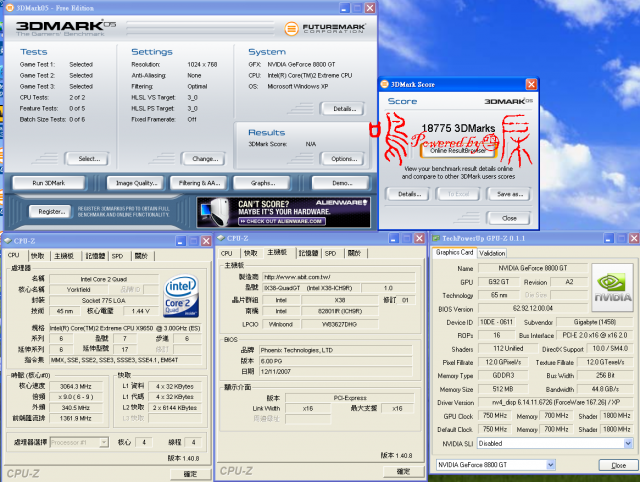The height and width of the screenshot is (482, 640).
Task: Click the Driver Version field in GPU-Z
Action: point(556,402)
